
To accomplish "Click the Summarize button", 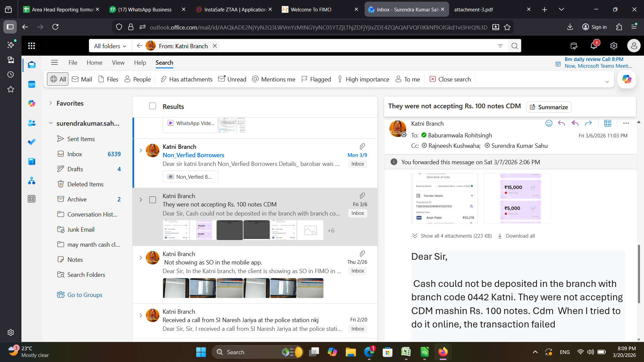I will (x=549, y=107).
